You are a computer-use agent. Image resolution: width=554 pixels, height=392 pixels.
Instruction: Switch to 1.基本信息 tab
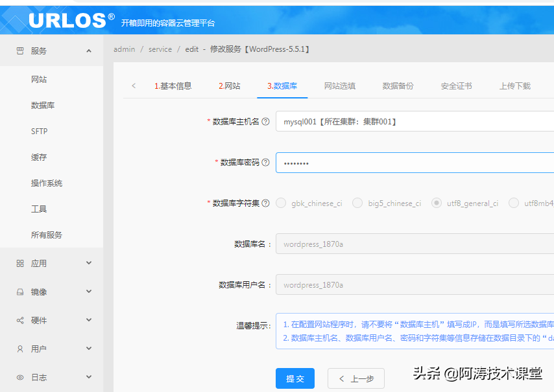[x=173, y=86]
